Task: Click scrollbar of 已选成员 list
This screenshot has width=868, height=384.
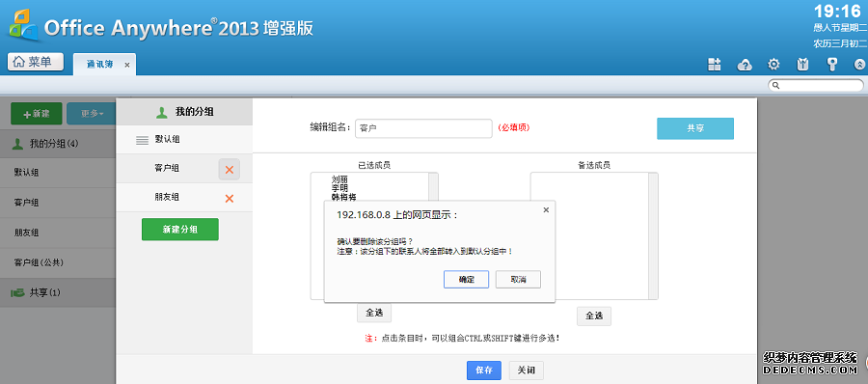Action: 433,187
